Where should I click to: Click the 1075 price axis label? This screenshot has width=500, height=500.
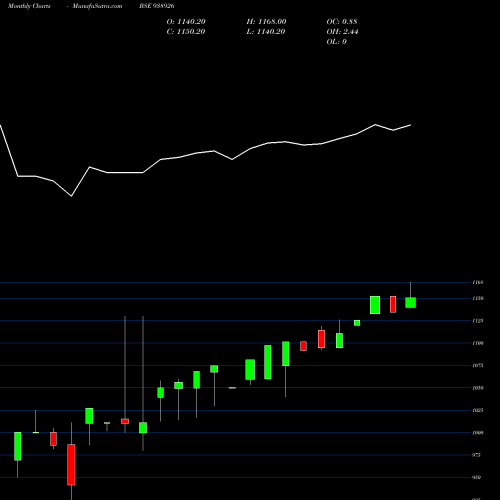pos(478,365)
